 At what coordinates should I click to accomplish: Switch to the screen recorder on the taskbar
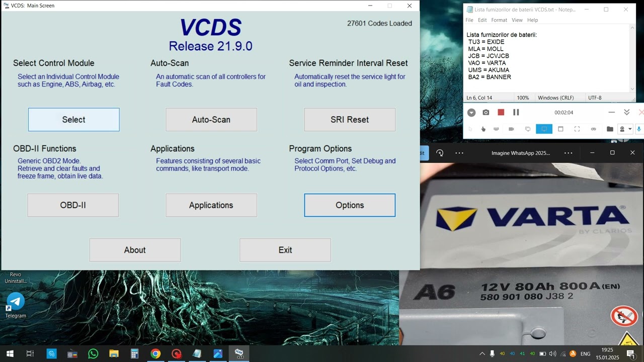[176, 354]
